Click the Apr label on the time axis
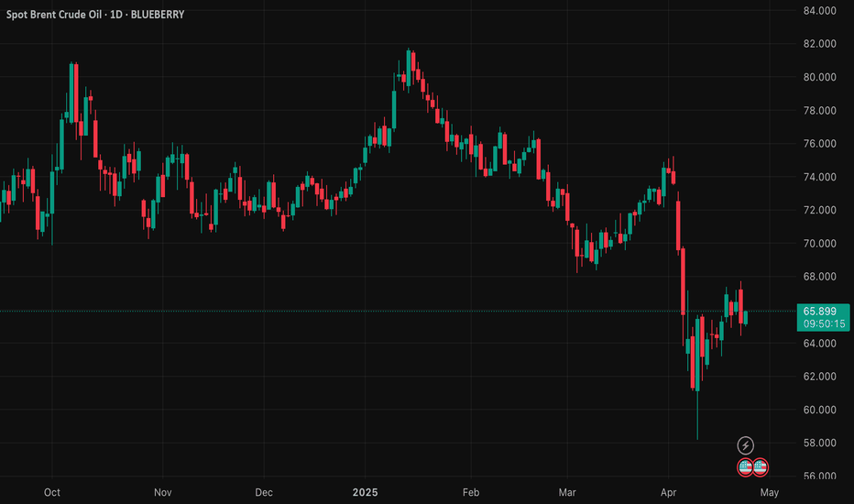Image resolution: width=854 pixels, height=504 pixels. (668, 493)
